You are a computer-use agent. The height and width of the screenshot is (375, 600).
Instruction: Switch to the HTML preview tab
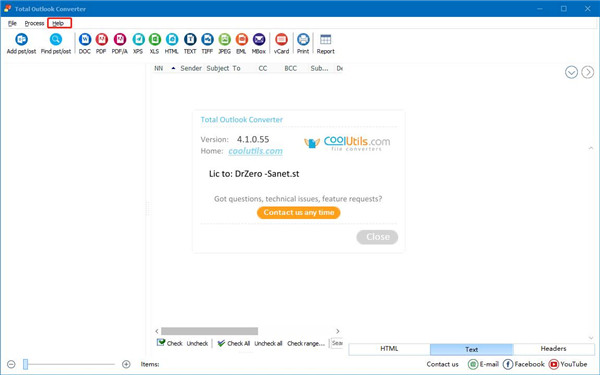390,349
